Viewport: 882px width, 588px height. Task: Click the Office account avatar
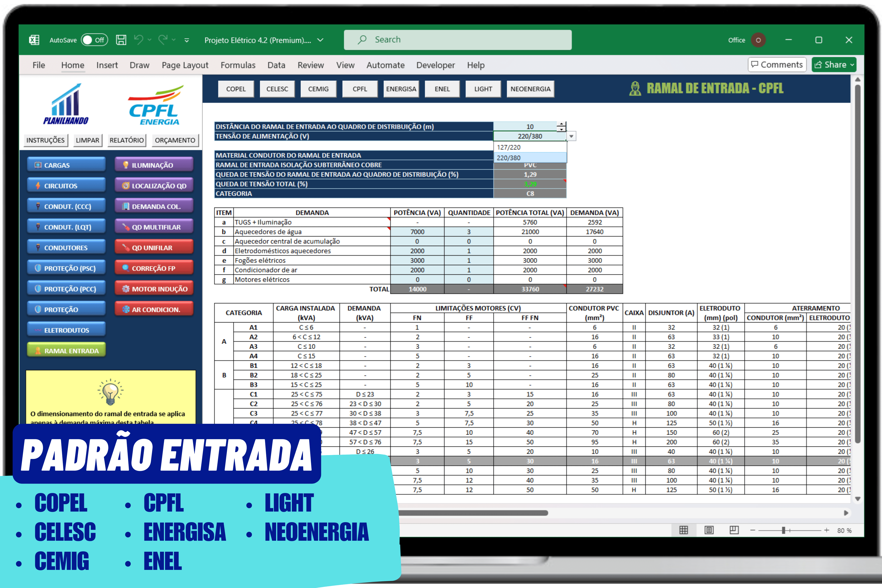click(758, 40)
